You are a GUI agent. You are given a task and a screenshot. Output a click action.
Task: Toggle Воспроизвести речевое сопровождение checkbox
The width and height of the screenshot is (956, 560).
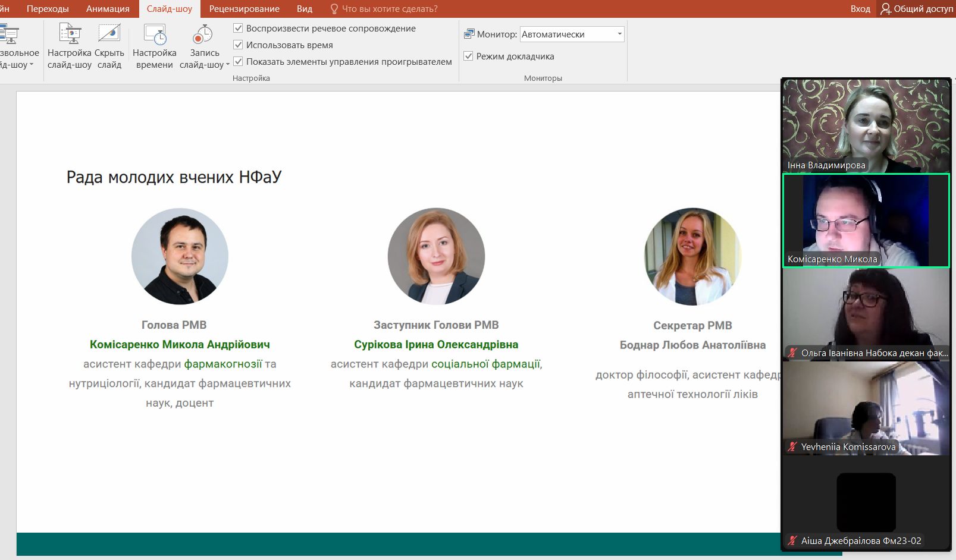click(x=238, y=28)
